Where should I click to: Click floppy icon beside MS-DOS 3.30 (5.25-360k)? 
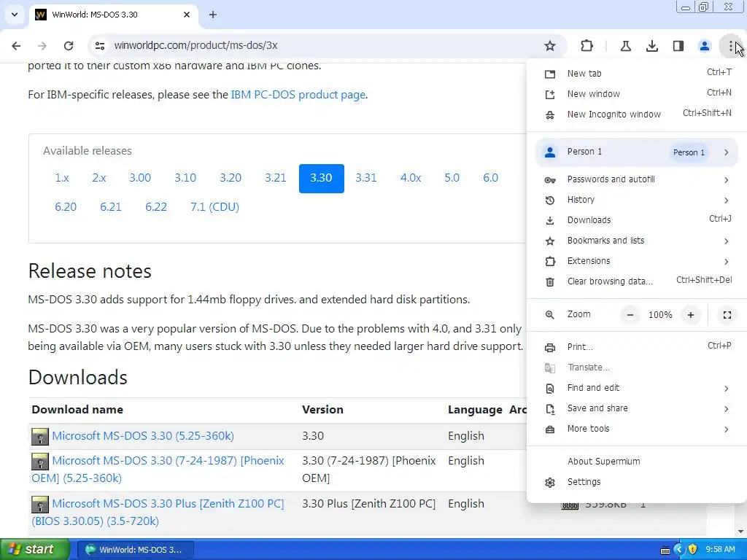click(x=40, y=437)
